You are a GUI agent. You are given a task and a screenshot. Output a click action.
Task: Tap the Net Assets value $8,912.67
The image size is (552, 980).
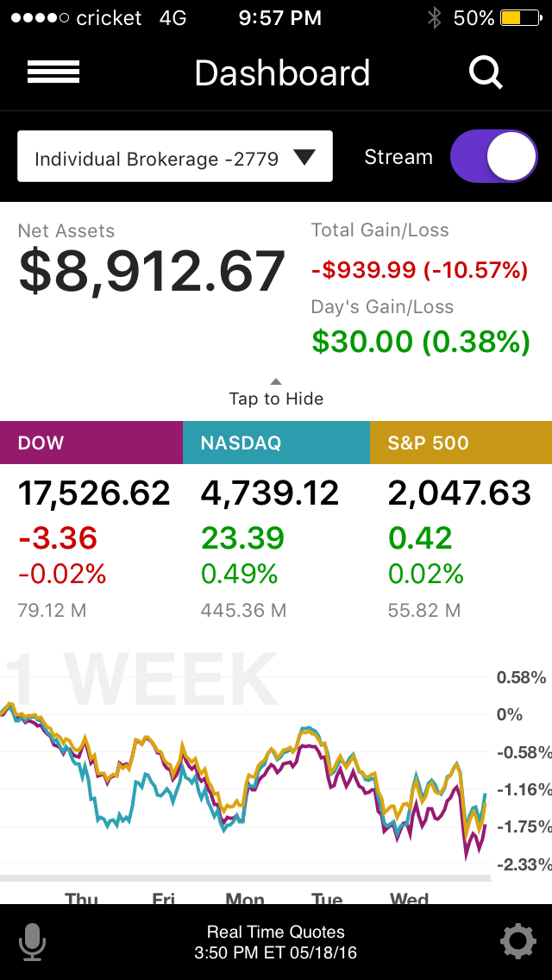pyautogui.click(x=152, y=271)
